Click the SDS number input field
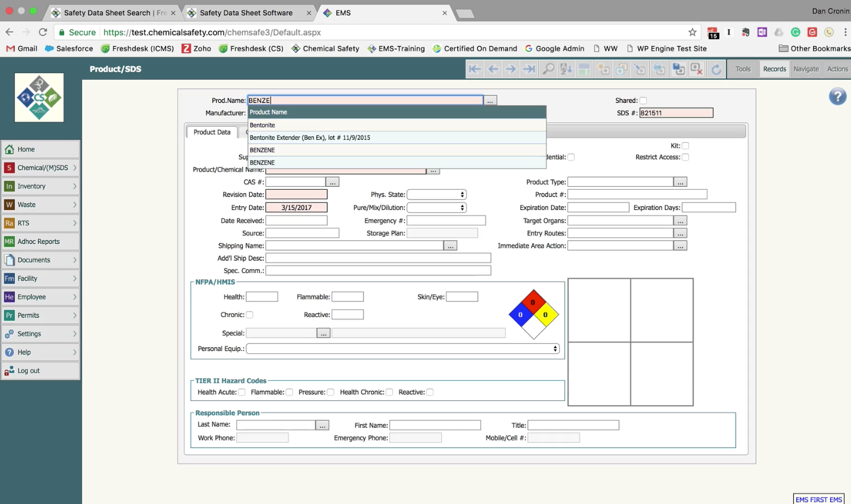 (675, 112)
